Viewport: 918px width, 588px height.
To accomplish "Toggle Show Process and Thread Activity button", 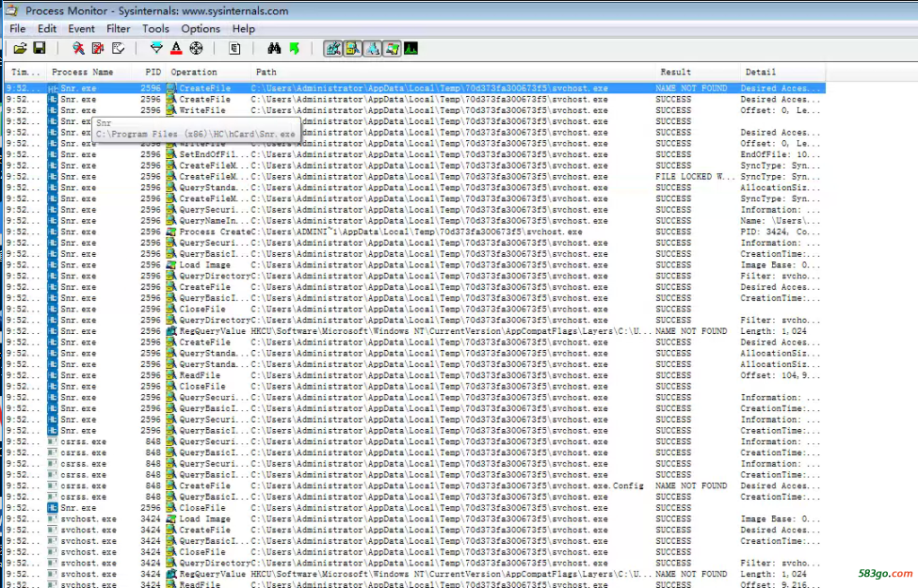I will tap(392, 49).
